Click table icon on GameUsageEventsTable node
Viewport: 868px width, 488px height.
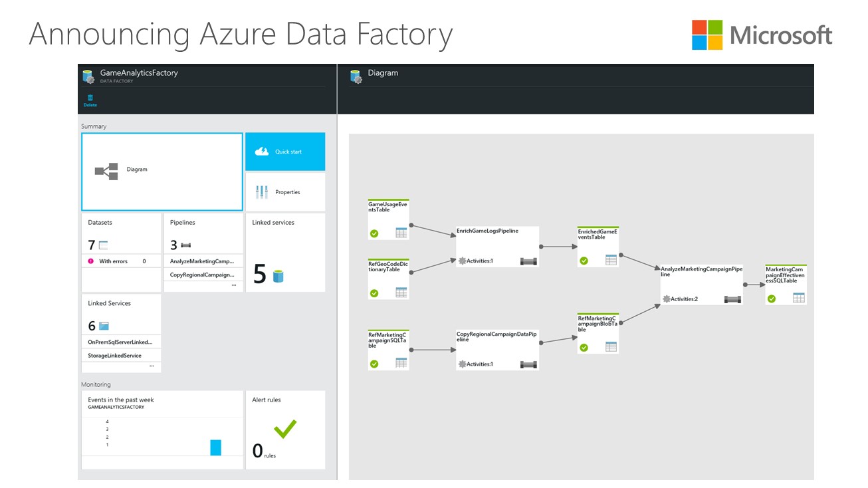coord(401,233)
